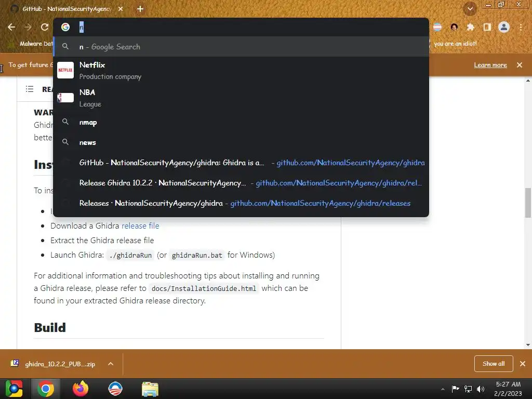532x399 pixels.
Task: Reload the current page
Action: [45, 27]
